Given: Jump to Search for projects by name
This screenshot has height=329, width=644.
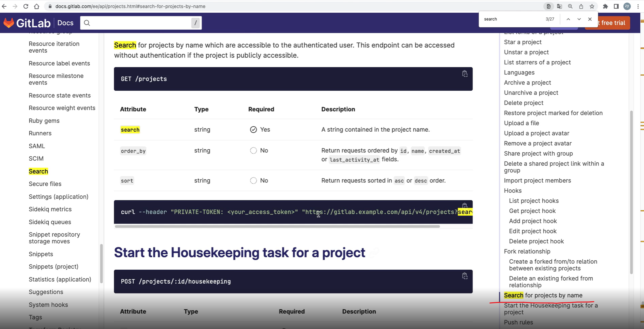Looking at the screenshot, I should tap(543, 295).
